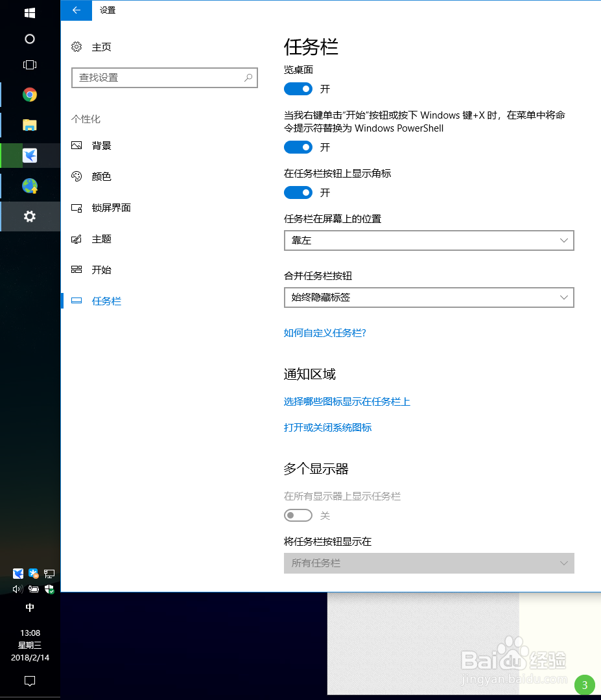Expand the 合并任务栏按钮 dropdown
This screenshot has height=700, width=601.
(x=429, y=297)
